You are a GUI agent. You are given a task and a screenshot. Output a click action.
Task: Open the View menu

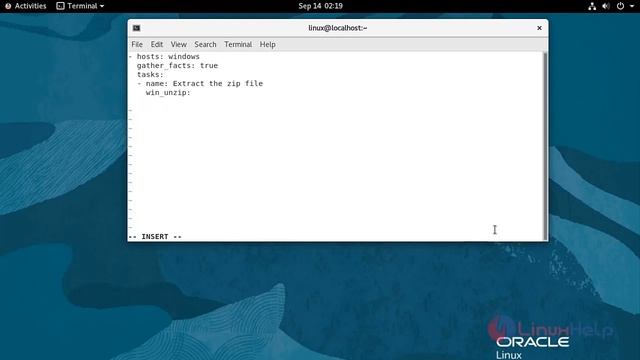179,44
